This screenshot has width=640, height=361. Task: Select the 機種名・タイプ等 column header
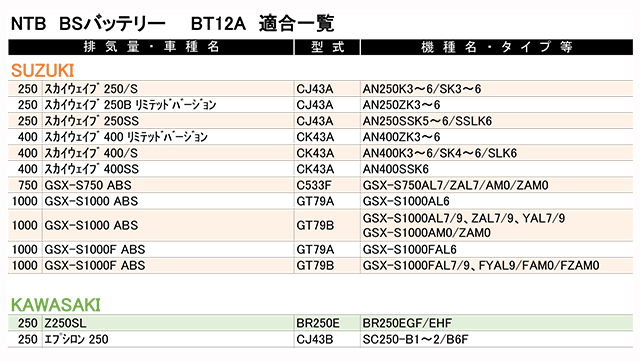click(x=497, y=47)
